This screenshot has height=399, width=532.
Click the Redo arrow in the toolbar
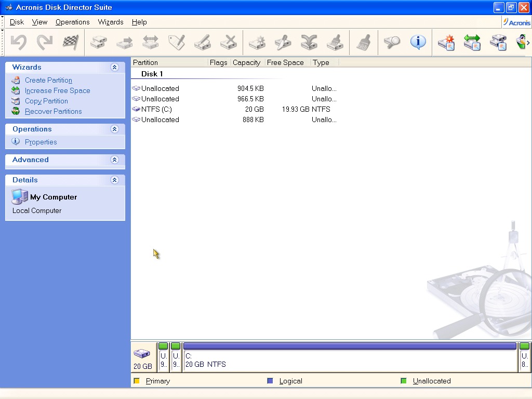click(x=45, y=43)
